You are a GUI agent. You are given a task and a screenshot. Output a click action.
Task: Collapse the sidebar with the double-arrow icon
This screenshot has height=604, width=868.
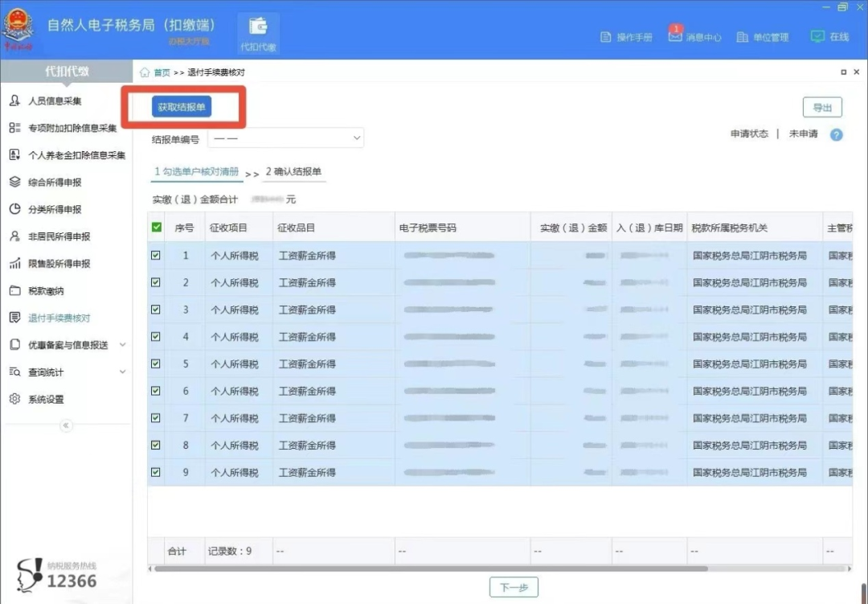66,425
